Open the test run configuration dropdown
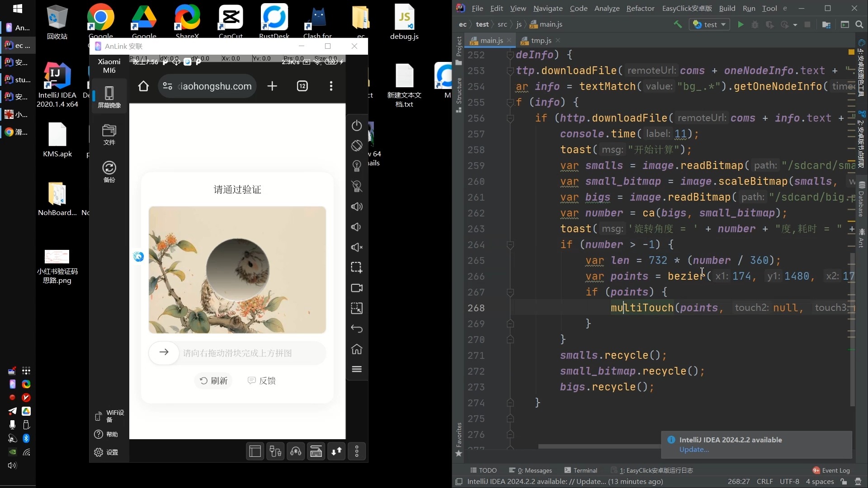 pos(710,24)
